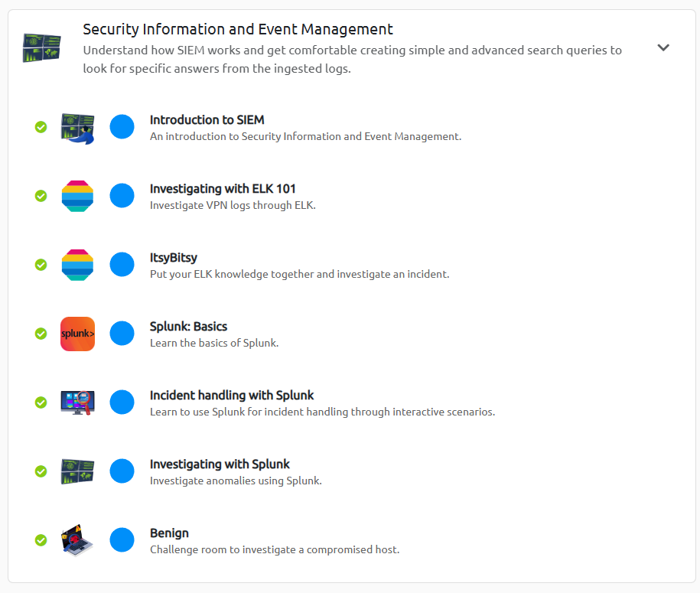Click the ELK logo next to ItsyBitsy

point(78,265)
